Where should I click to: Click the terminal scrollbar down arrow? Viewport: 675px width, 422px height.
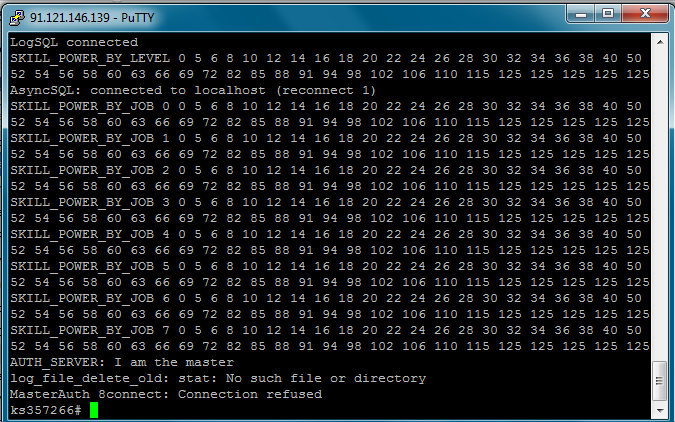tap(660, 410)
